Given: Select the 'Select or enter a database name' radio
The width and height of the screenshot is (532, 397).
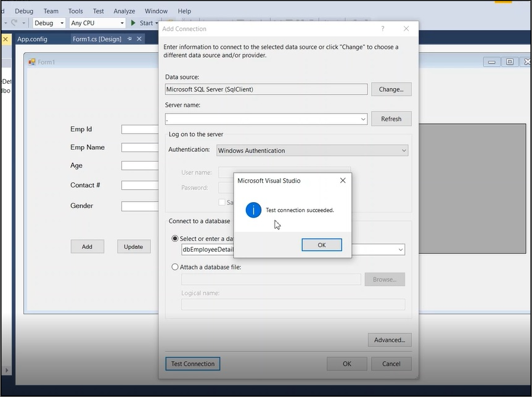Looking at the screenshot, I should 175,239.
